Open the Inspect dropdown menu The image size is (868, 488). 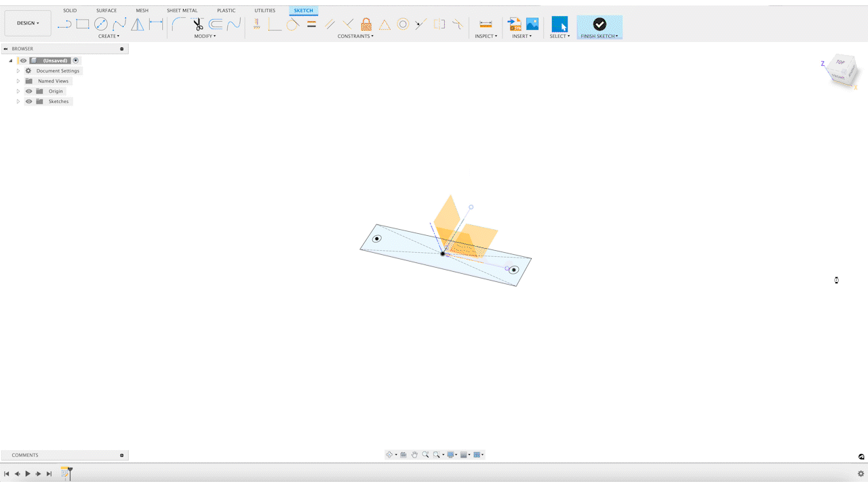pyautogui.click(x=486, y=36)
